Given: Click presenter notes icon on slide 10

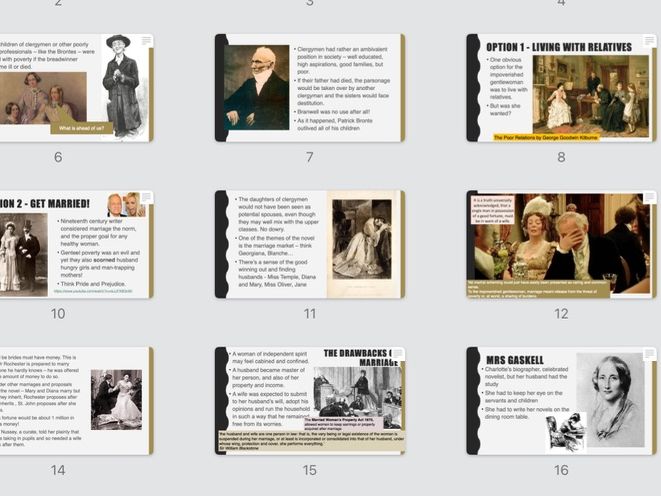Looking at the screenshot, I should [x=146, y=197].
